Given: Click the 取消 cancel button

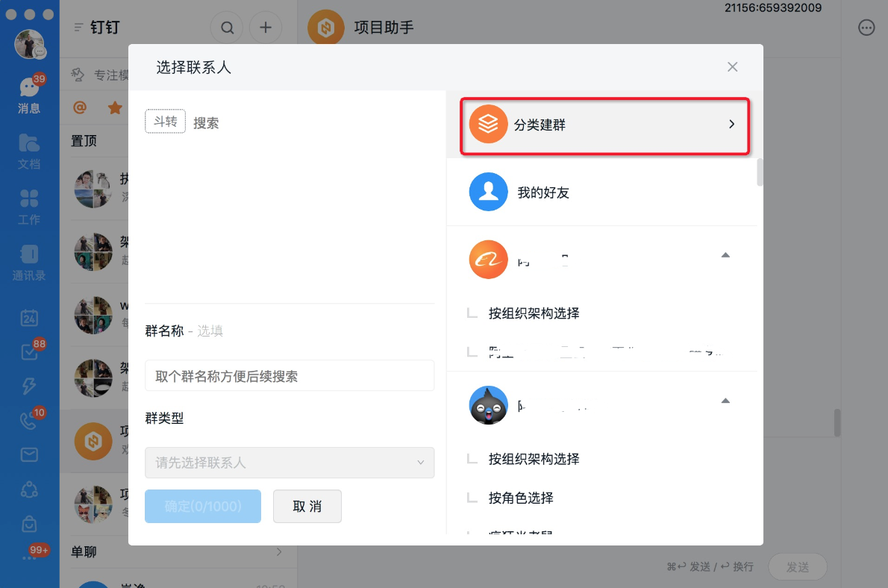Looking at the screenshot, I should 307,506.
